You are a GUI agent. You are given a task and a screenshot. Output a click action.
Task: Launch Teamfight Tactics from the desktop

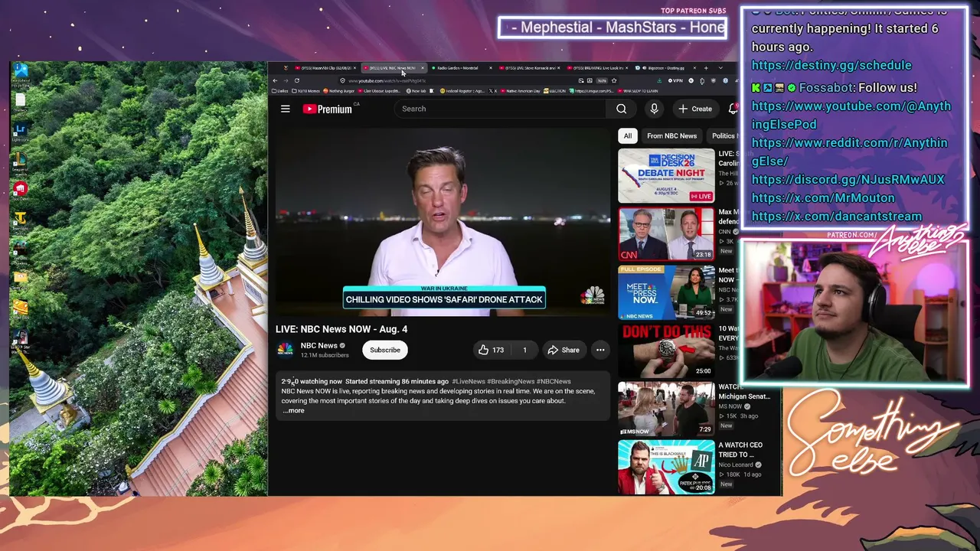20,220
